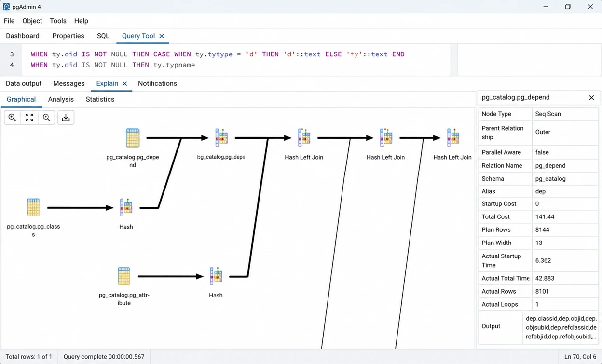Click the Total rows: 1 of 1 status
Screen dimensions: 602x364
pyautogui.click(x=28, y=357)
